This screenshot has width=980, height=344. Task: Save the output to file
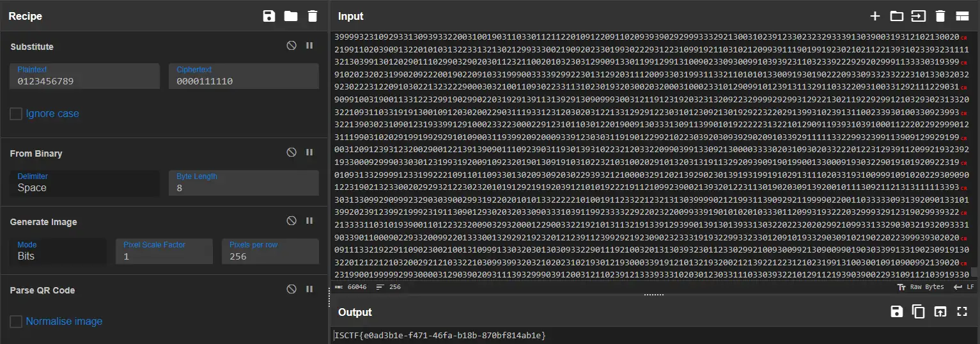pos(897,311)
